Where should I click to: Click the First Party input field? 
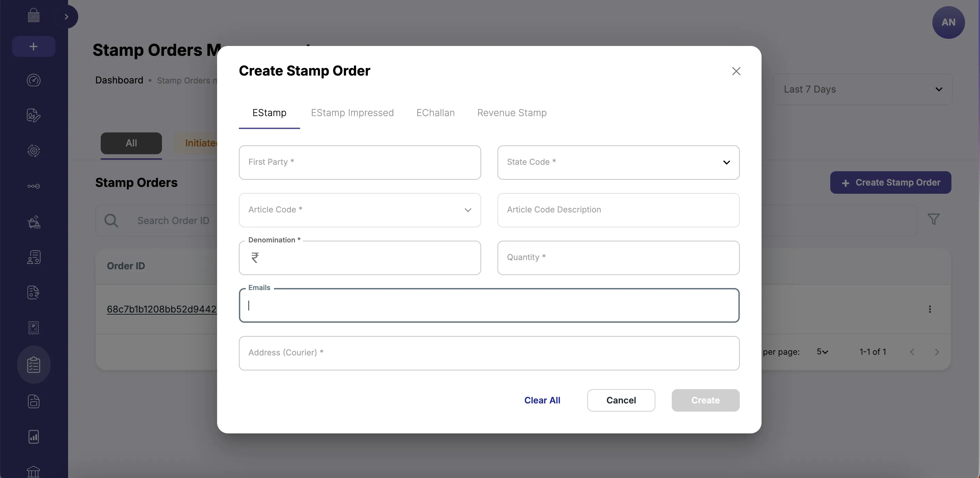[x=360, y=162]
